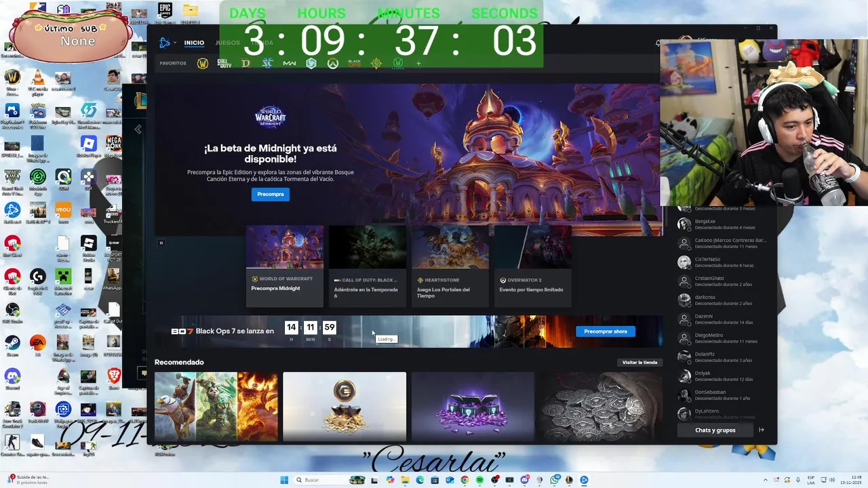Open Brave browser desktop icon

point(114,379)
